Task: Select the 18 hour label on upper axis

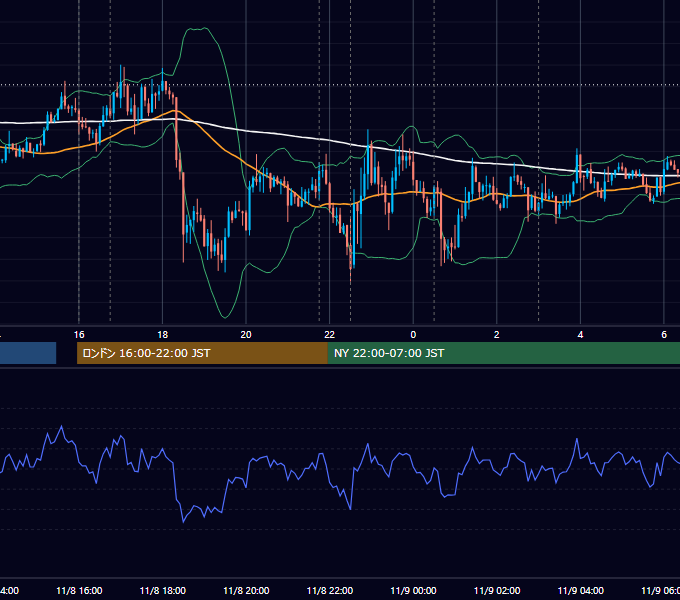Action: (x=163, y=335)
